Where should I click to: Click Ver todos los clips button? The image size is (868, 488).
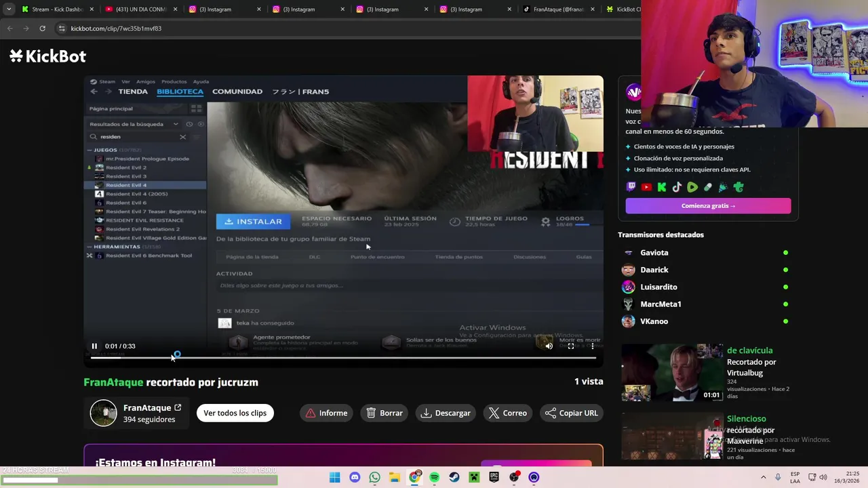235,413
